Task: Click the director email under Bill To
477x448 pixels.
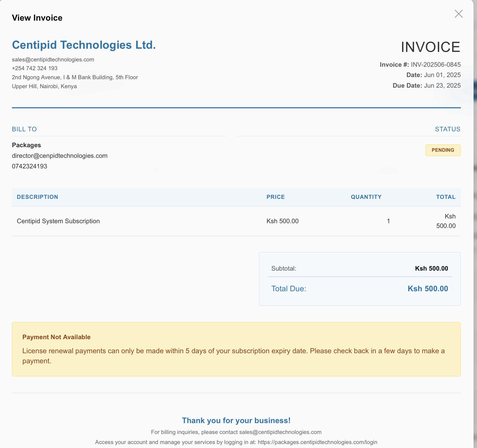Action: pos(60,156)
